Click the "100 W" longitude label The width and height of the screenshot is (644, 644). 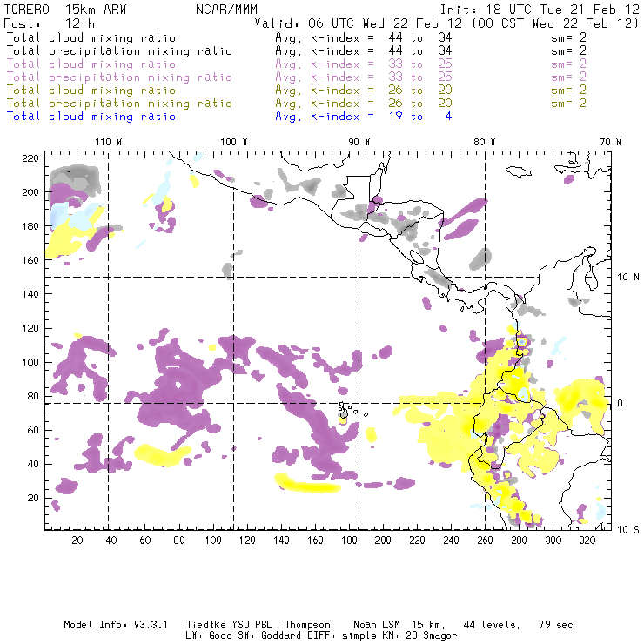click(234, 142)
